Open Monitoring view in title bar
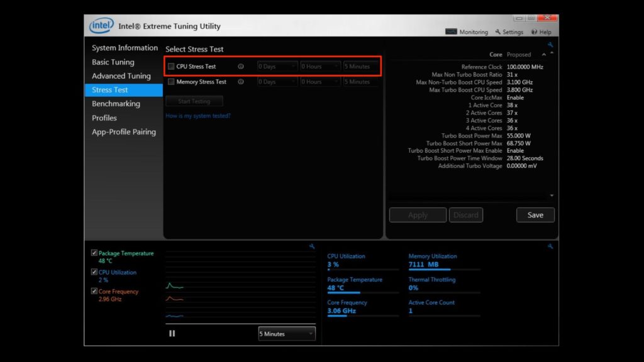This screenshot has height=362, width=644. tap(467, 31)
